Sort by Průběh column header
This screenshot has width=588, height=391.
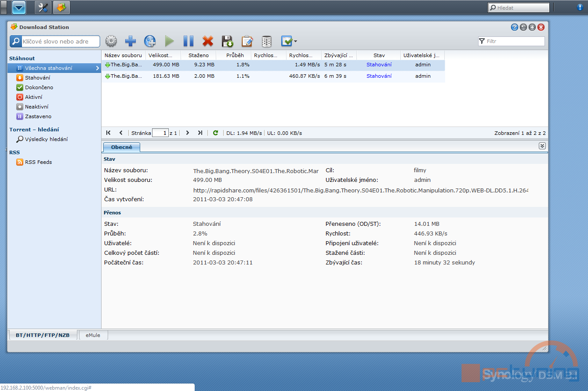click(233, 55)
